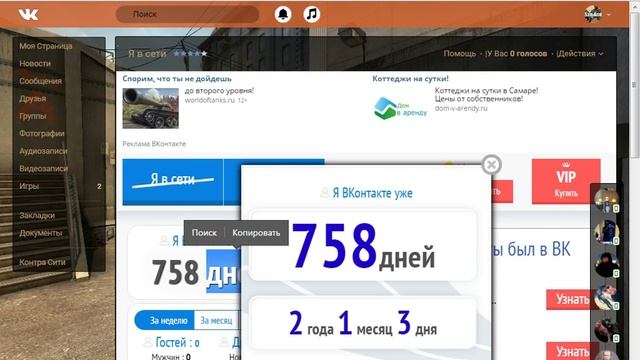Close the popup with X button
The image size is (640, 360).
[x=491, y=165]
